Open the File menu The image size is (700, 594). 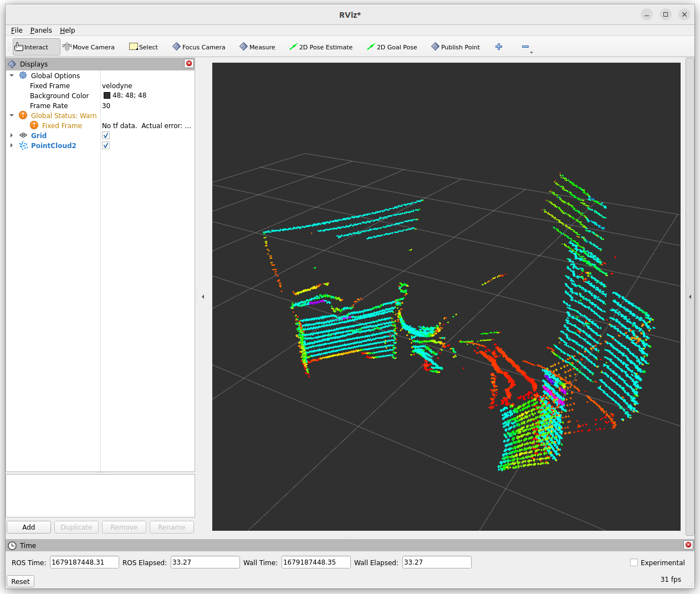pyautogui.click(x=17, y=31)
